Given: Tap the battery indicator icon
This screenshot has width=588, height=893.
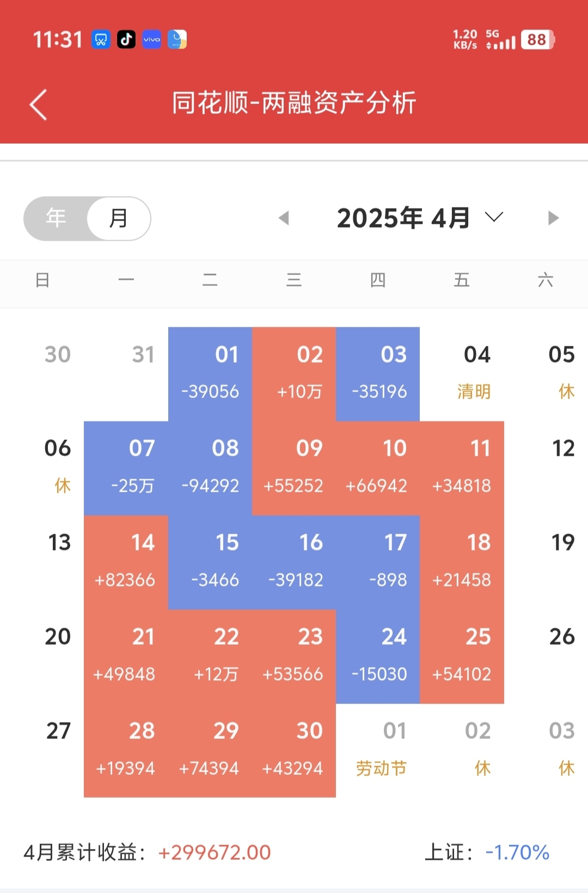Looking at the screenshot, I should [x=537, y=40].
